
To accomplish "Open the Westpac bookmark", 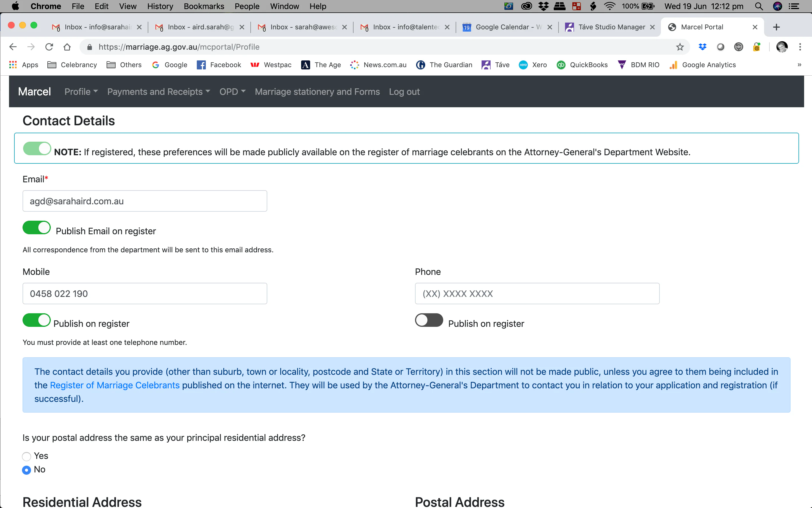I will (x=271, y=65).
